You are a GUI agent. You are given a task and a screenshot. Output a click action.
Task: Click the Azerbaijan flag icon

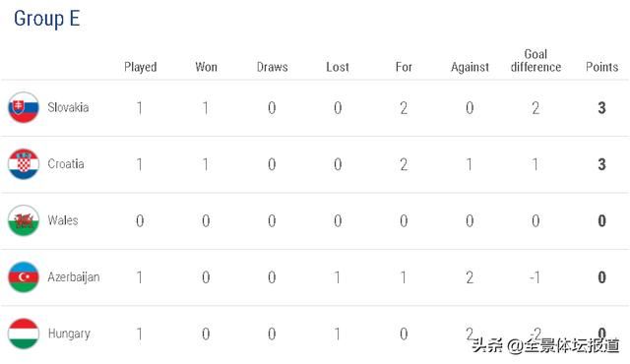(24, 276)
